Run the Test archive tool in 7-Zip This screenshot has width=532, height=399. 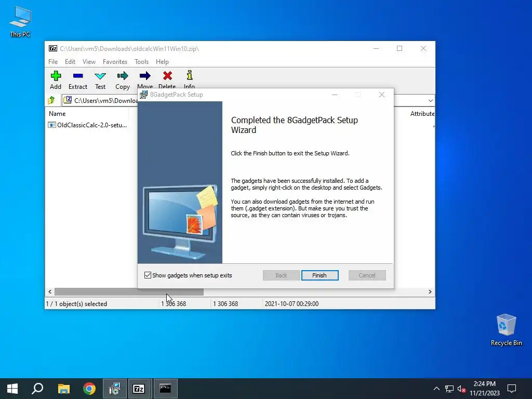[100, 76]
